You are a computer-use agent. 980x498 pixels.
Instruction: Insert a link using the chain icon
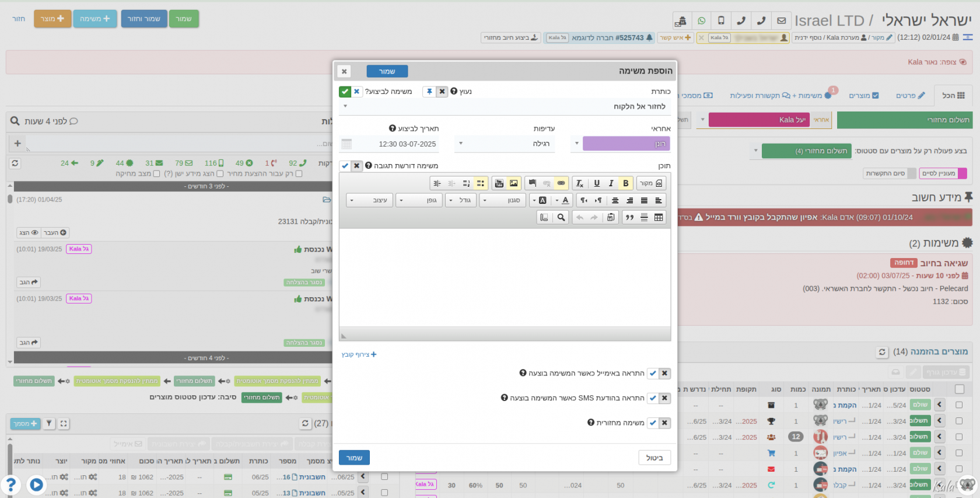pos(561,183)
